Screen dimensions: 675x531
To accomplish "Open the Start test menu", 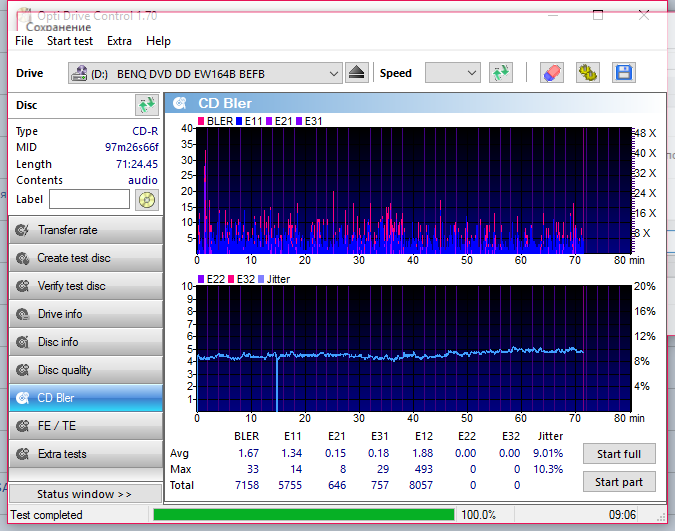I will click(70, 41).
